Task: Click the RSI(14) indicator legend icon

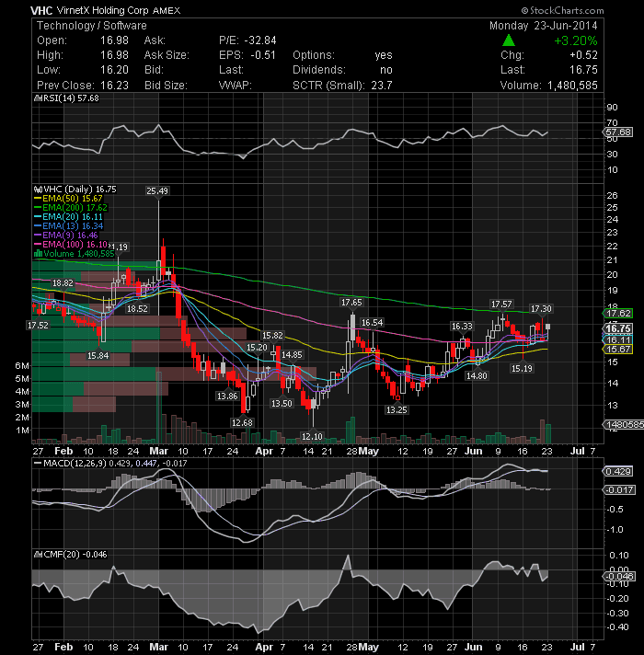Action: pyautogui.click(x=38, y=98)
